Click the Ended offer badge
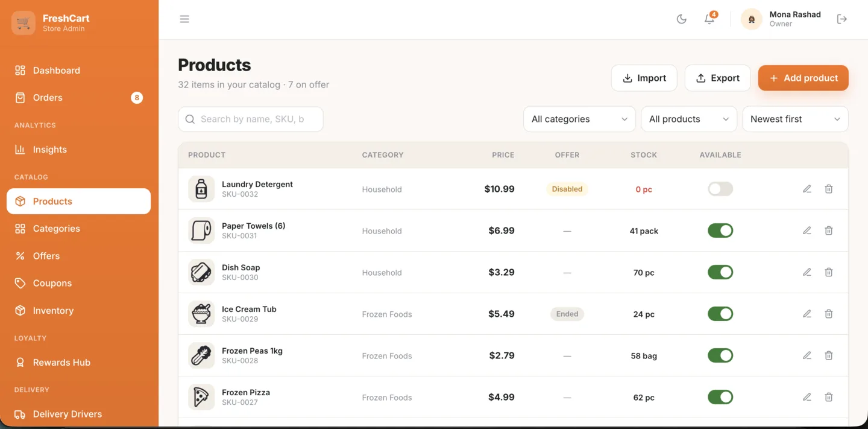868x429 pixels. 567,314
